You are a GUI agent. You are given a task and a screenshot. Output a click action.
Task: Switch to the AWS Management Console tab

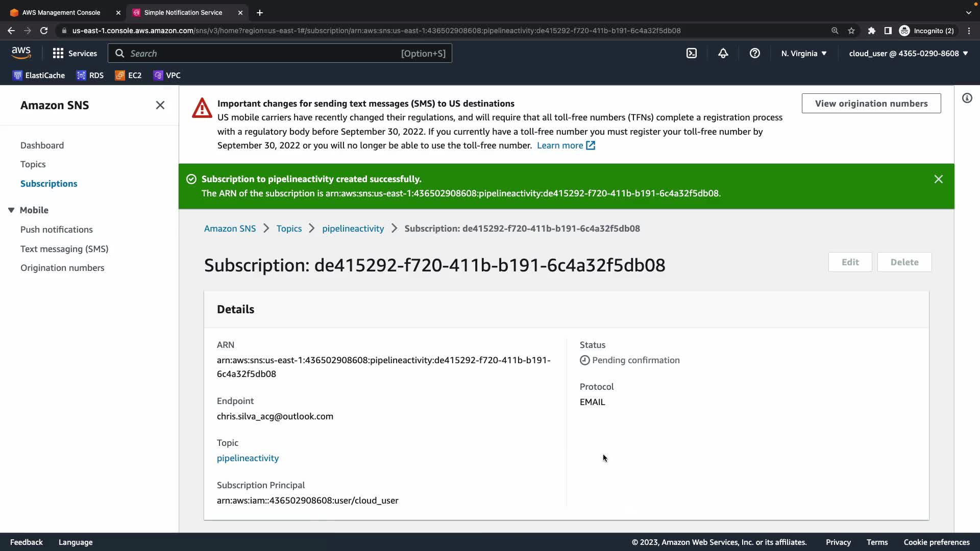(61, 12)
